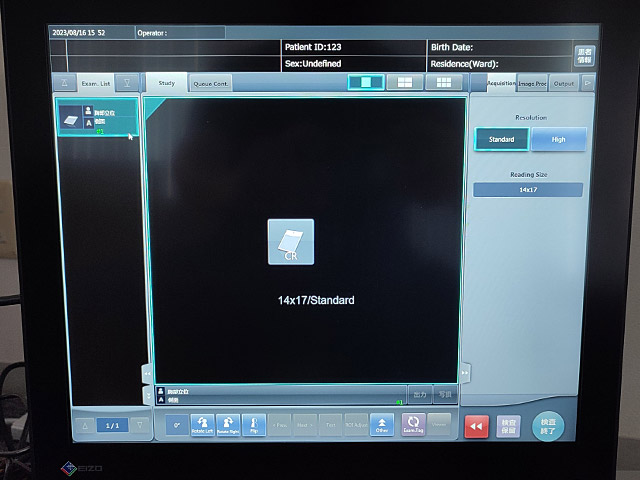Select single-image layout view

point(366,82)
